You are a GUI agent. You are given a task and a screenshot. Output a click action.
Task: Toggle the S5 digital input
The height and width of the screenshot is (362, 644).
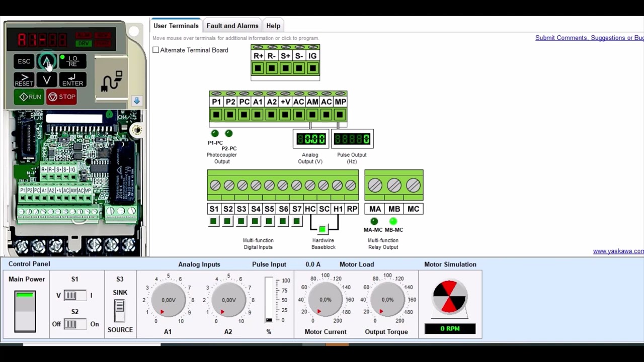tap(269, 221)
